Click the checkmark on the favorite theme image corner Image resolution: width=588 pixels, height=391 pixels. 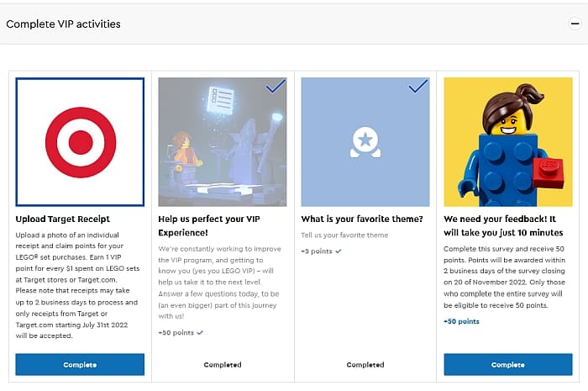tap(417, 87)
